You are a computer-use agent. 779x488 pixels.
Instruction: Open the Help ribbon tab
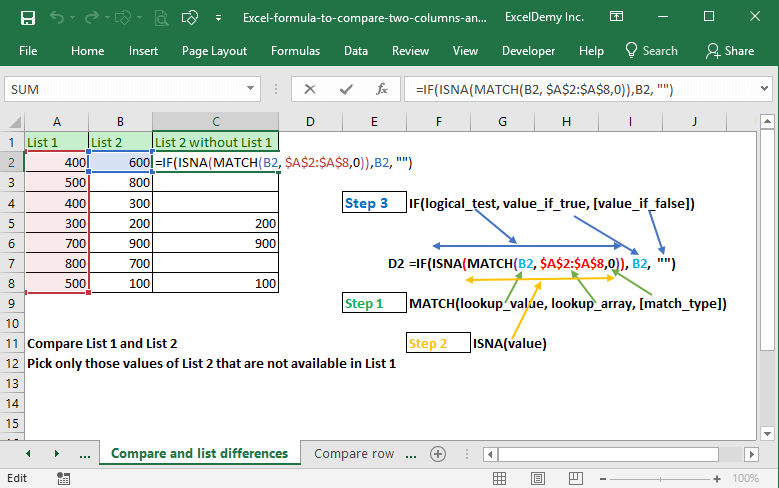point(591,51)
